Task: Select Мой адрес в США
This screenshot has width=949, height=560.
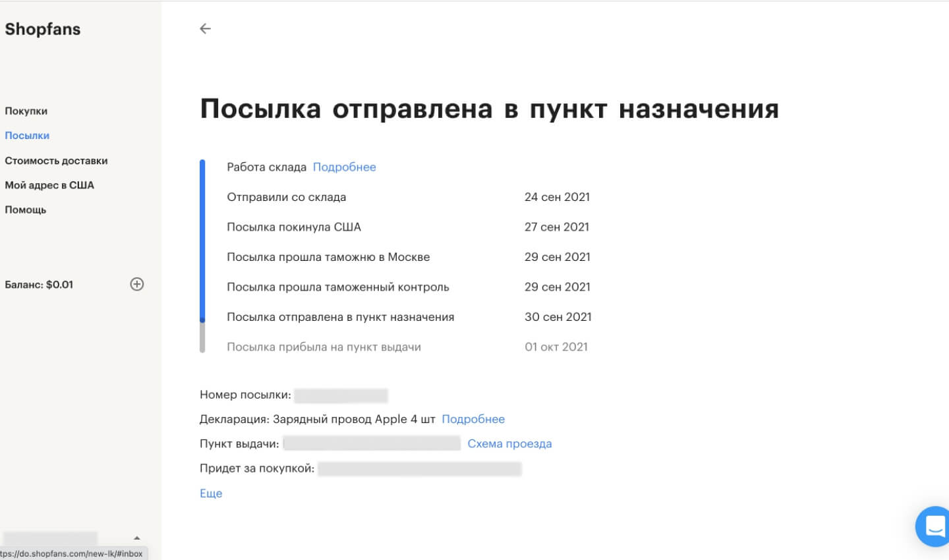Action: [49, 185]
